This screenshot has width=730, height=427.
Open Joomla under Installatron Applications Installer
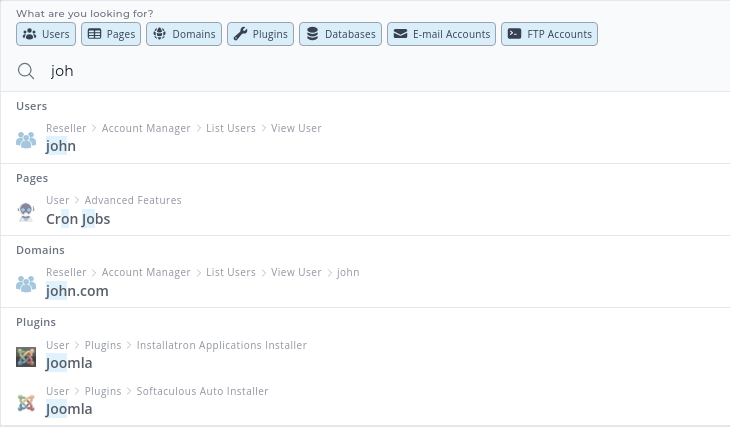pos(69,364)
